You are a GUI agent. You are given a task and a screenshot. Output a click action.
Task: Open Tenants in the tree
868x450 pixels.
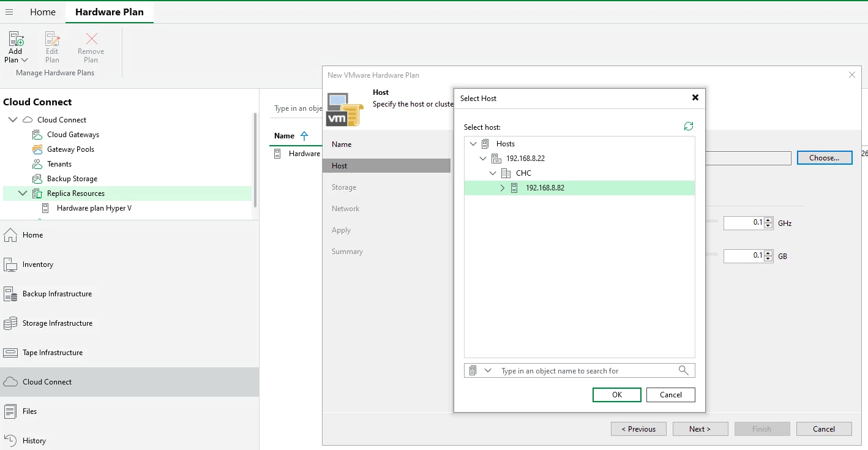click(x=59, y=164)
